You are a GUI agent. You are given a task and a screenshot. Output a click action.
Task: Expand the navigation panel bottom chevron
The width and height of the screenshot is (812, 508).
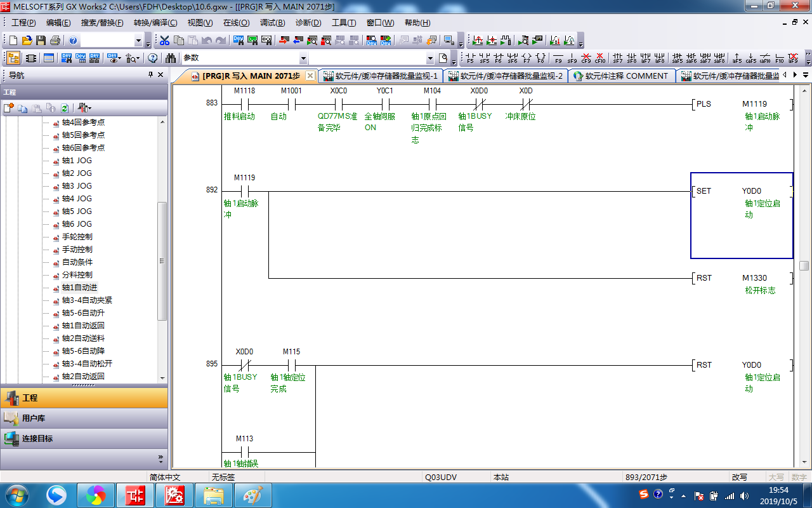coord(160,458)
